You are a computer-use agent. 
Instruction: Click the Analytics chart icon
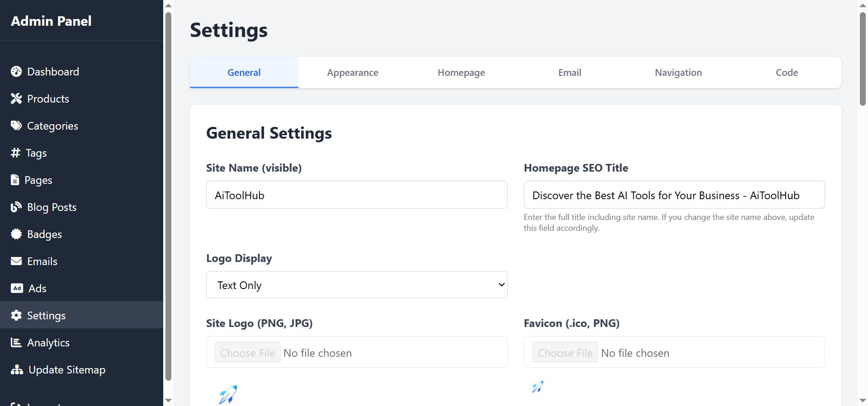point(16,342)
